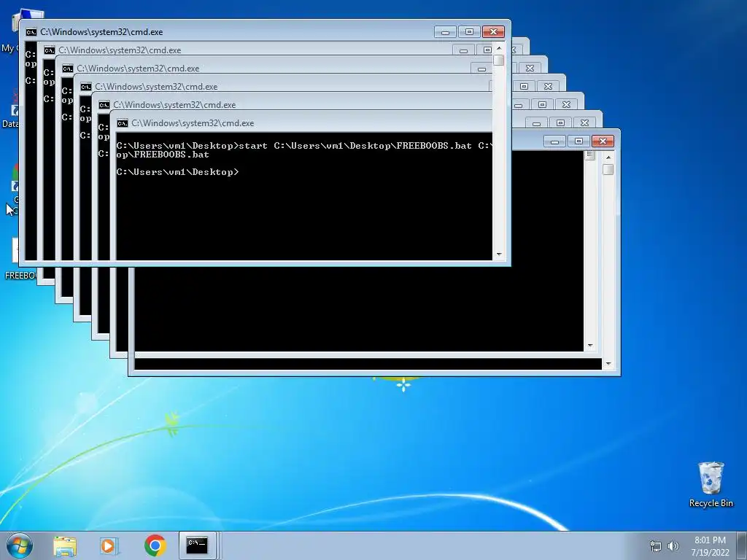Close the frontmost cmd.exe window
The width and height of the screenshot is (747, 560).
[x=494, y=32]
